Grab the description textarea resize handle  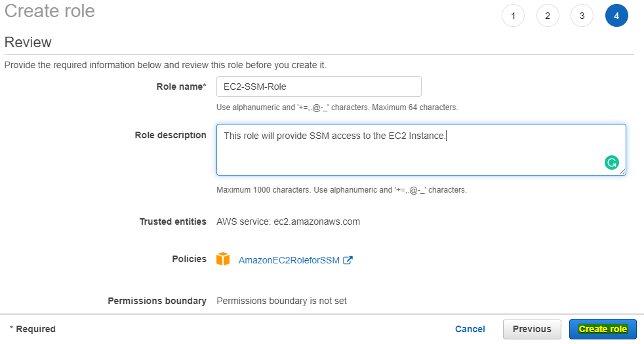tap(622, 172)
